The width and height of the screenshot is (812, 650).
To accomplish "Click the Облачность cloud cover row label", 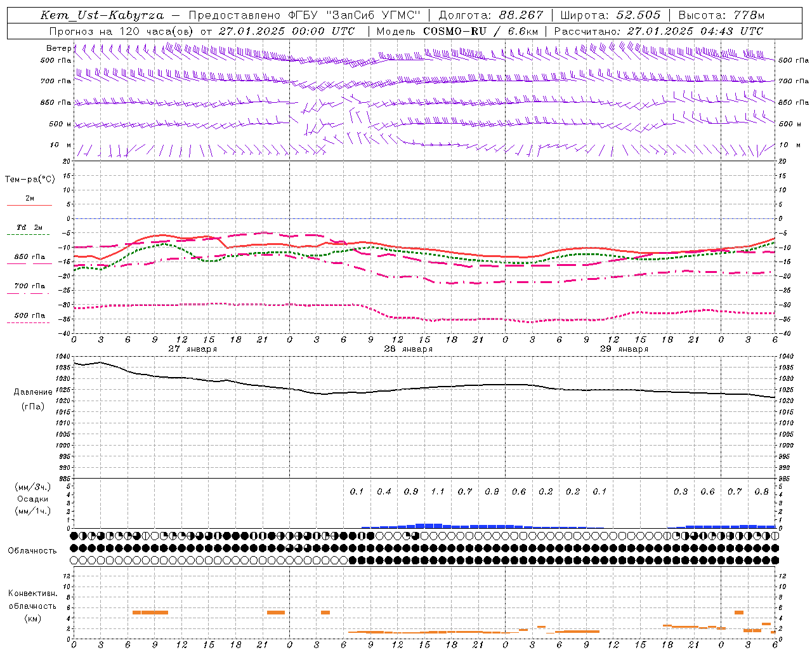I will (32, 550).
